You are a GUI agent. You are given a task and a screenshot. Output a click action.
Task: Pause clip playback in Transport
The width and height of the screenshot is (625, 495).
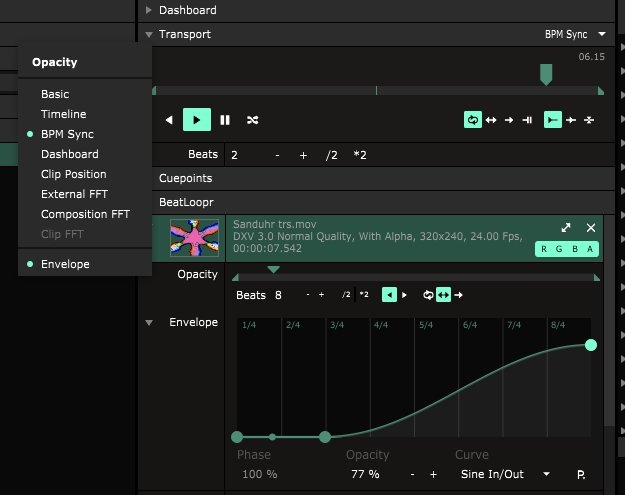point(225,120)
